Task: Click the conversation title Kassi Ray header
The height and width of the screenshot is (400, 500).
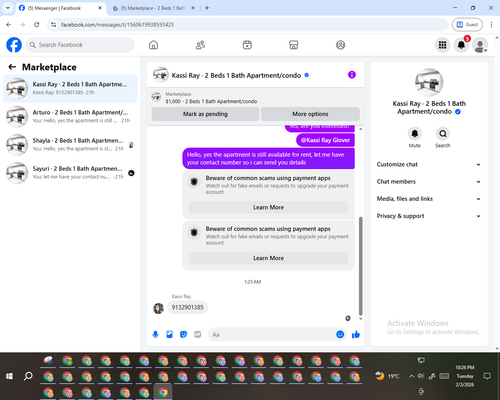Action: click(x=236, y=75)
